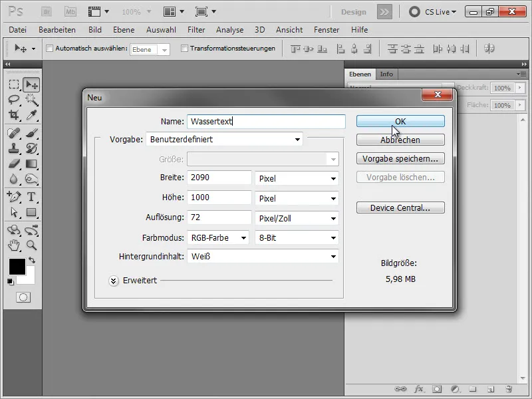This screenshot has width=532, height=399.
Task: Switch to the Info tab
Action: pyautogui.click(x=386, y=74)
